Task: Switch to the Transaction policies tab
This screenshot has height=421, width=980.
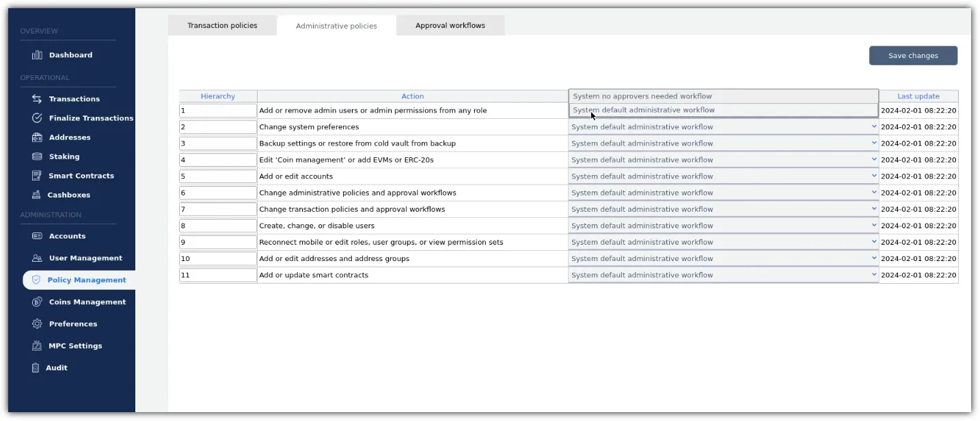Action: 222,26
